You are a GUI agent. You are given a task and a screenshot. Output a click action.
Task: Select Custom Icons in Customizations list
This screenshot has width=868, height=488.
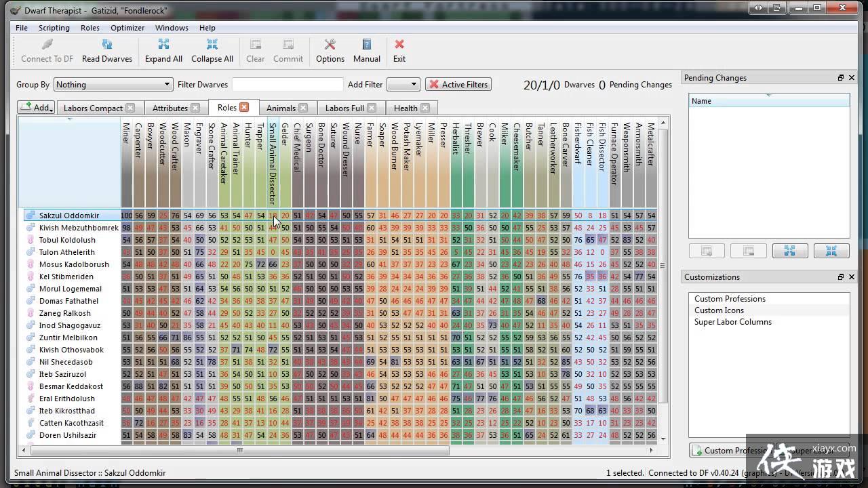coord(719,310)
